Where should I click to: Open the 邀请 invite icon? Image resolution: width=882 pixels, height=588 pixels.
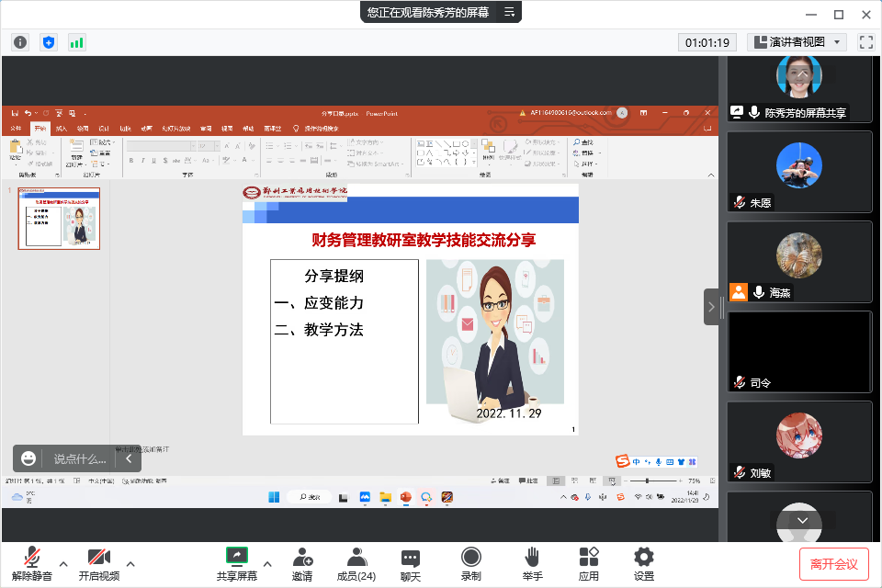click(x=302, y=563)
